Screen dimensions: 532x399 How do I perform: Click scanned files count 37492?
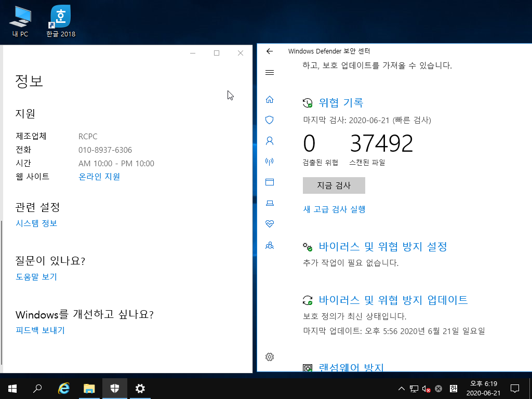point(381,143)
